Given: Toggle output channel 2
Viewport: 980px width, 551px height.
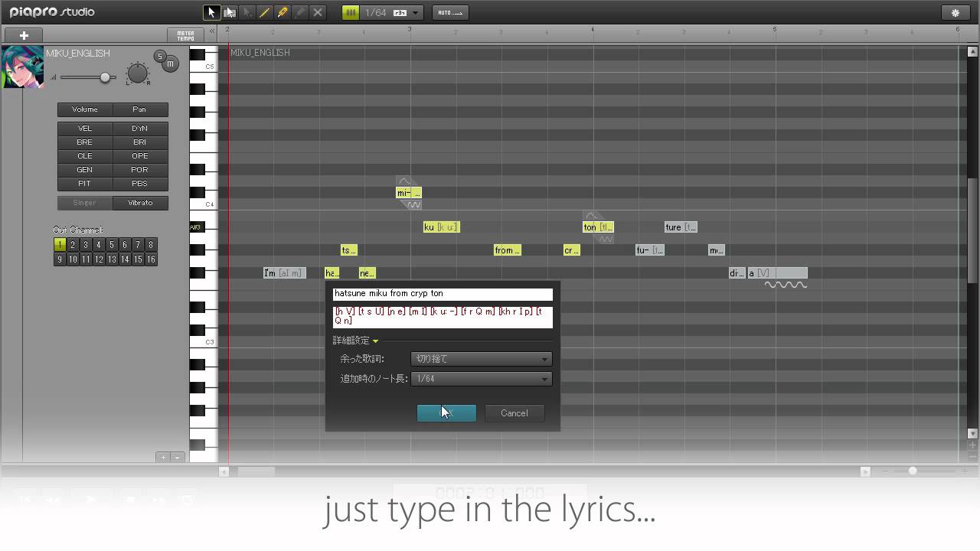Looking at the screenshot, I should tap(73, 245).
